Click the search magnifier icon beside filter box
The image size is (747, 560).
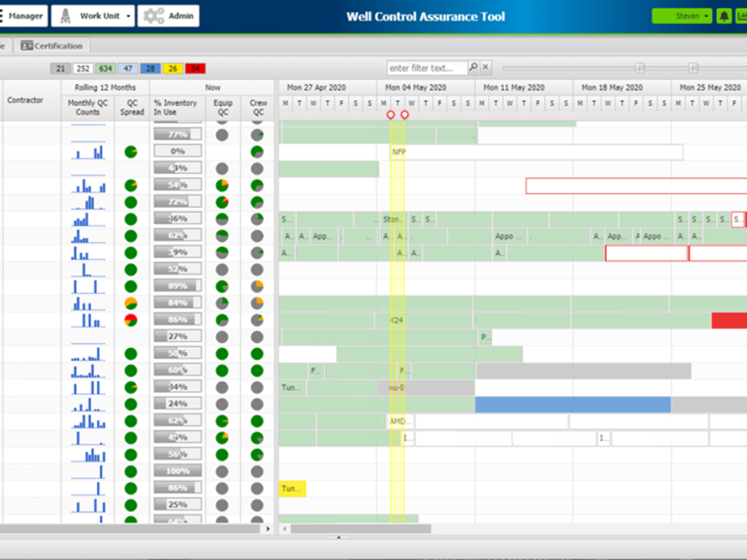473,68
